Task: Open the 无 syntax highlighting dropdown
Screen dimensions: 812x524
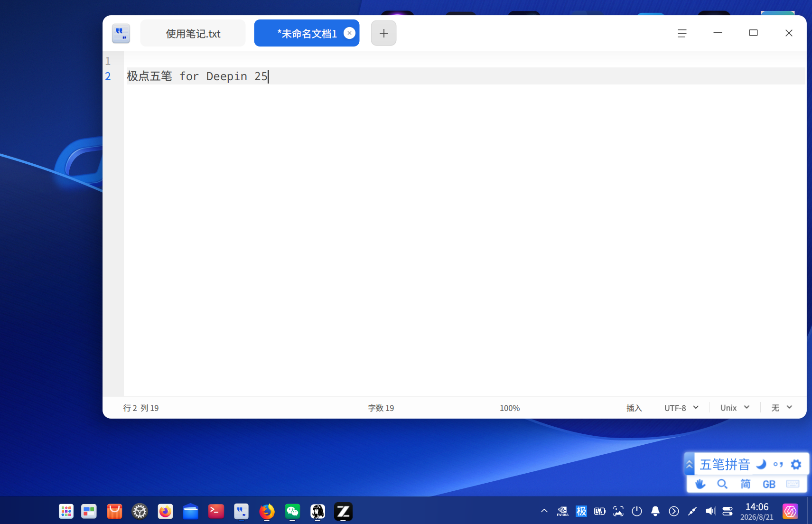Action: click(x=782, y=408)
